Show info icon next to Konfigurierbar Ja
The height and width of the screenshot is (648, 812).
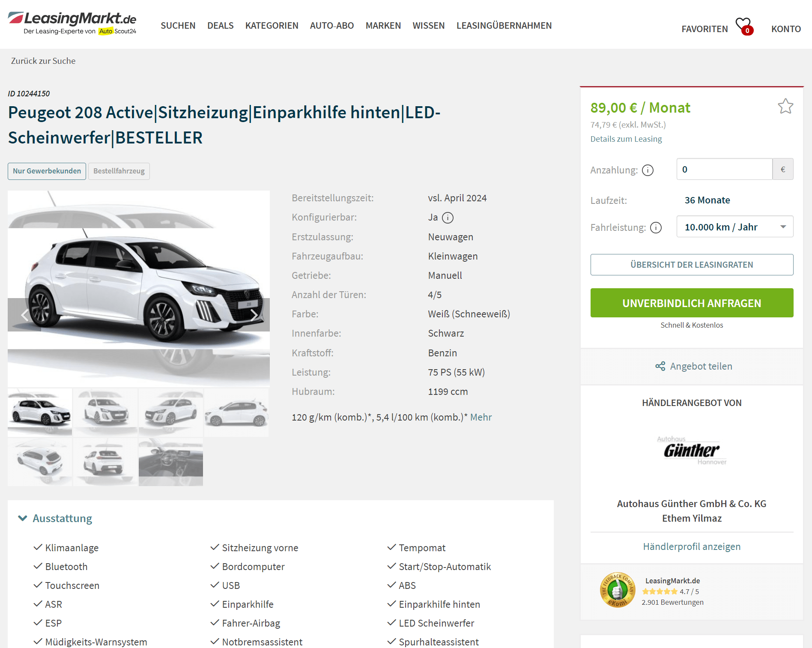pyautogui.click(x=448, y=218)
